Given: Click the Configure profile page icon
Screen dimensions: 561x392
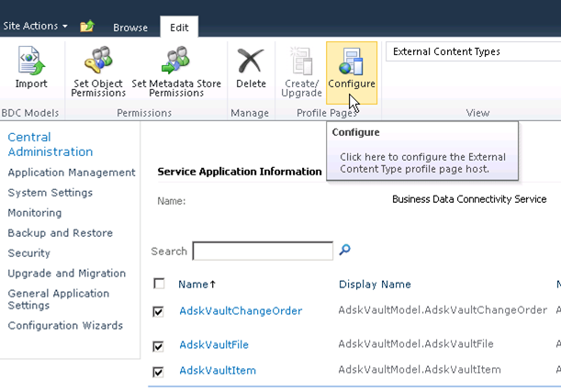Looking at the screenshot, I should [x=352, y=70].
